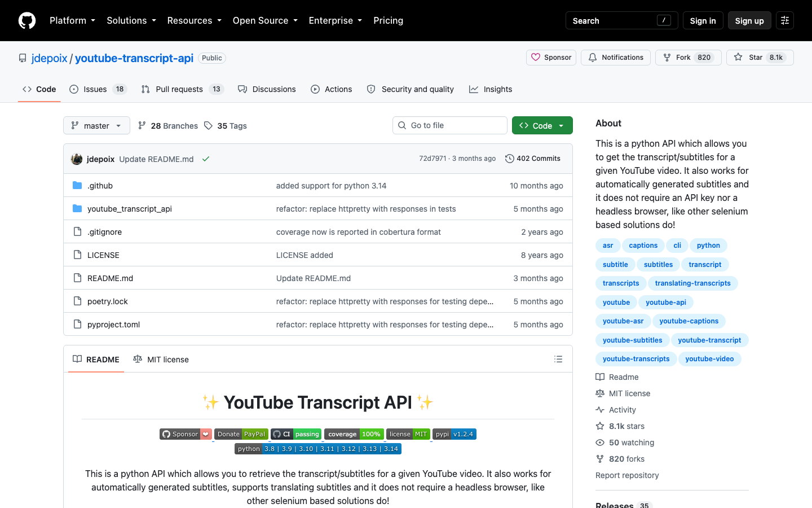Select the youtube-video topic tag
812x508 pixels.
pos(709,359)
